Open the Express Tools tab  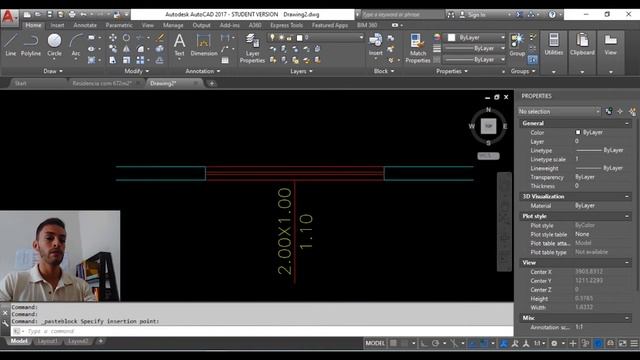(286, 25)
